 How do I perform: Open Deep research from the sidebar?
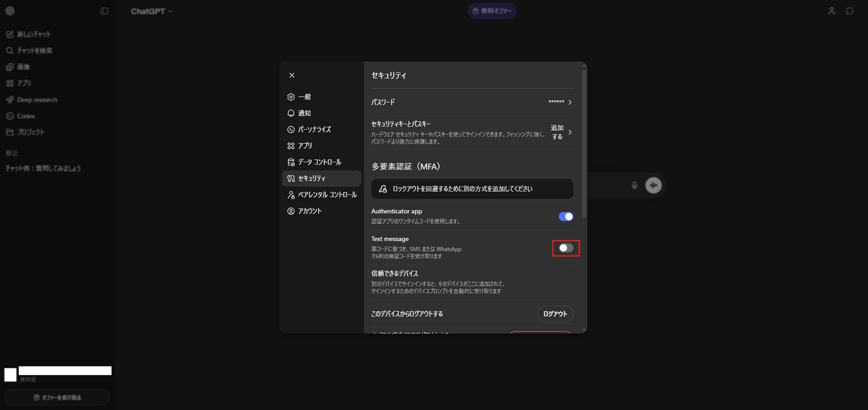[37, 100]
